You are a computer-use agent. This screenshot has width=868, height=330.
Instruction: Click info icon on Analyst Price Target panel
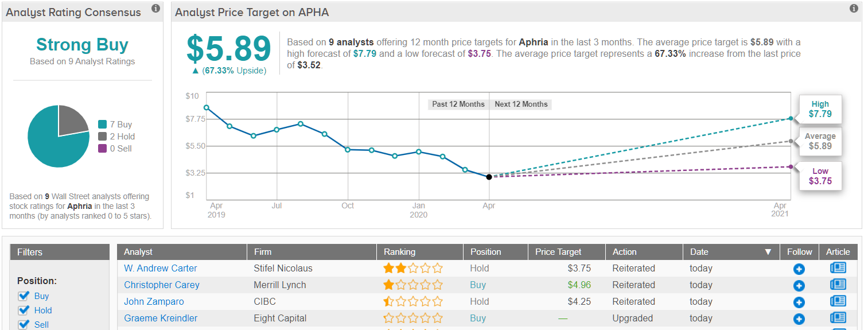point(854,9)
